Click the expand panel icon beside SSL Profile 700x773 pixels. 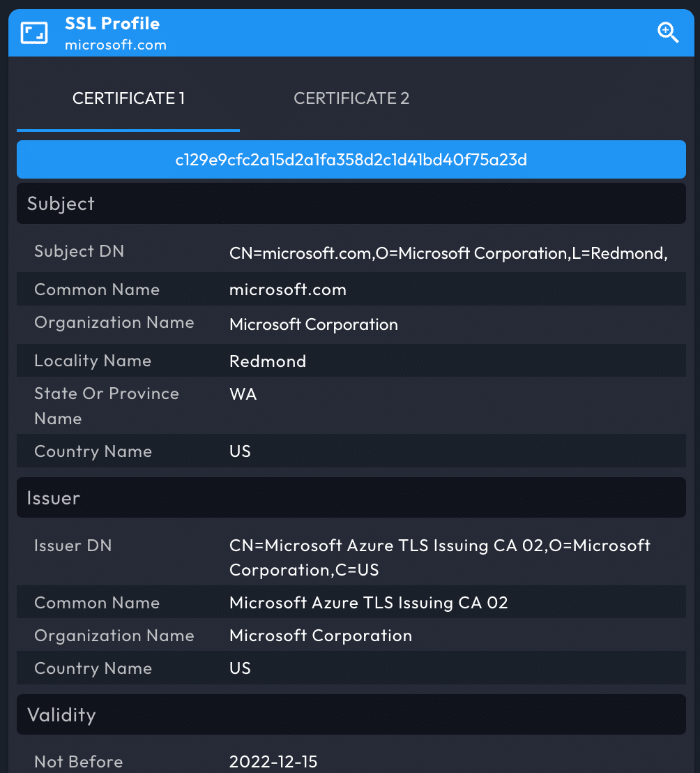(x=34, y=33)
